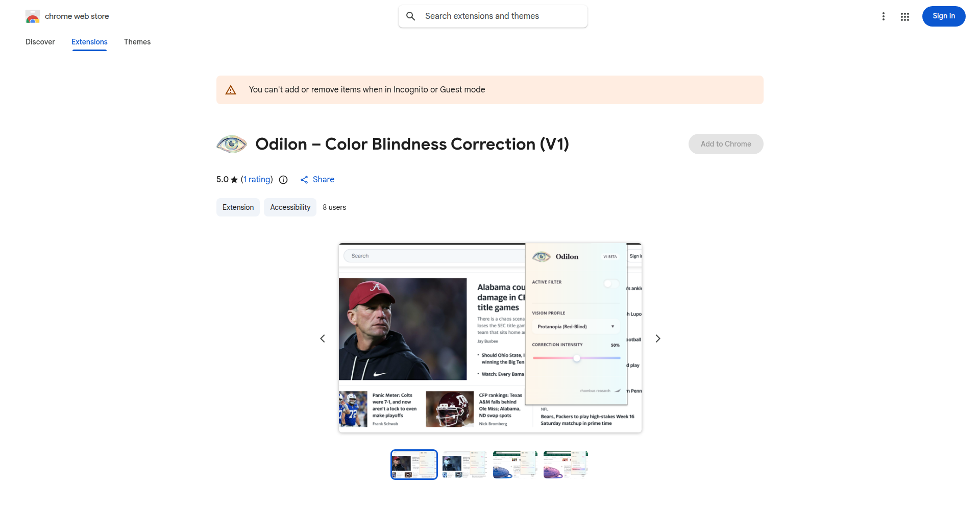Click the Share icon next to the rating

click(304, 179)
